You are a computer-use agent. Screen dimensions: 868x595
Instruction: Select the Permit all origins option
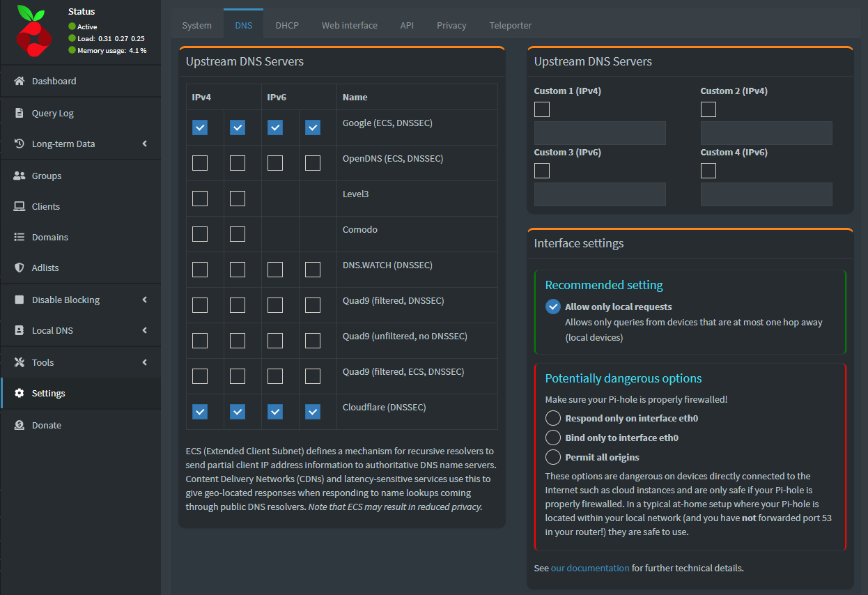(553, 457)
